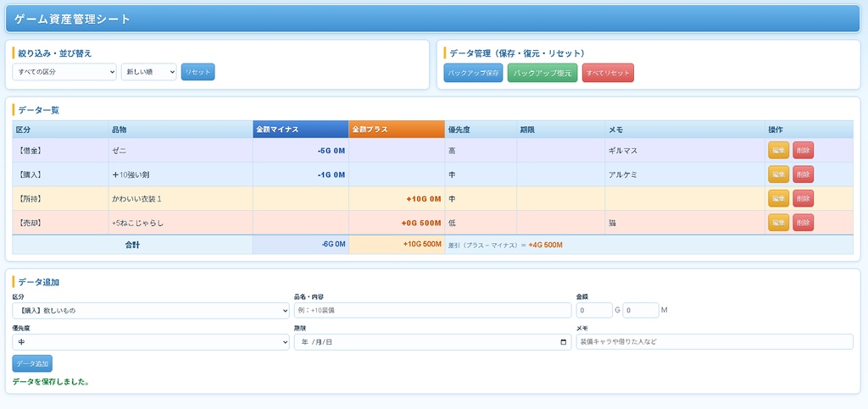The image size is (868, 409).
Task: Focus the メモ input field
Action: (715, 342)
